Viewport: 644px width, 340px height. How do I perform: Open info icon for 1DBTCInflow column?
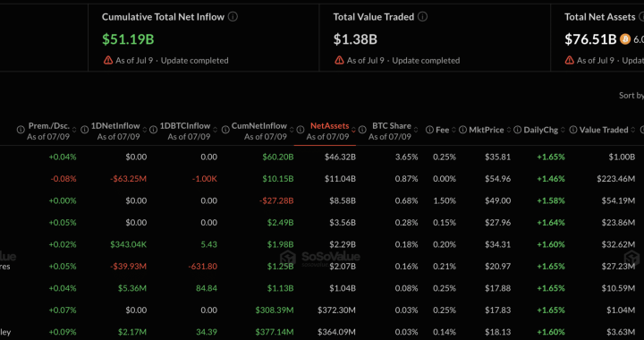(153, 130)
